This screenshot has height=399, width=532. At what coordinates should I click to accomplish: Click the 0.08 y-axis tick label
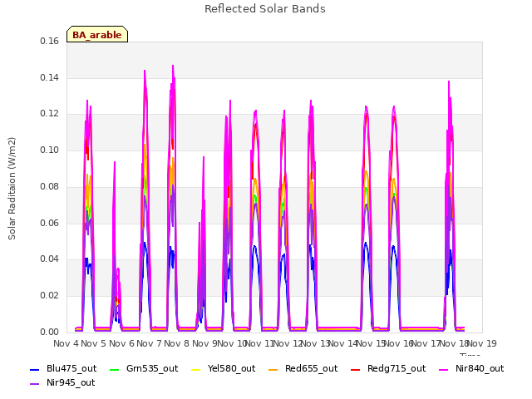(50, 186)
